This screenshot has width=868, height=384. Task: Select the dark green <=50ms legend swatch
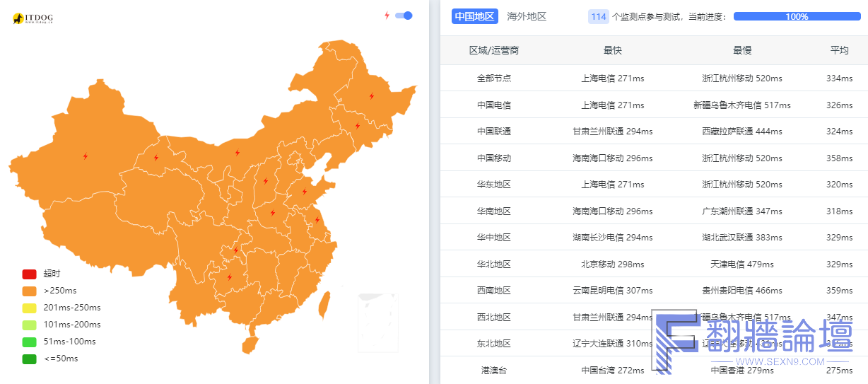29,359
